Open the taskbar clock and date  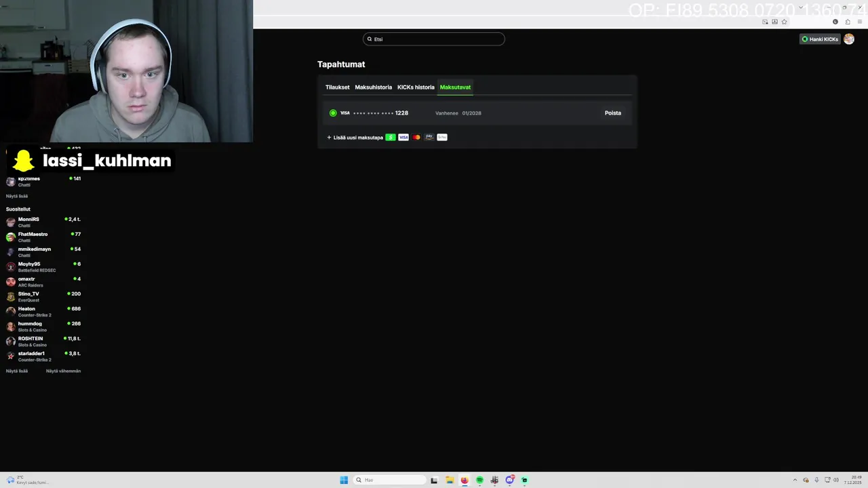point(852,480)
